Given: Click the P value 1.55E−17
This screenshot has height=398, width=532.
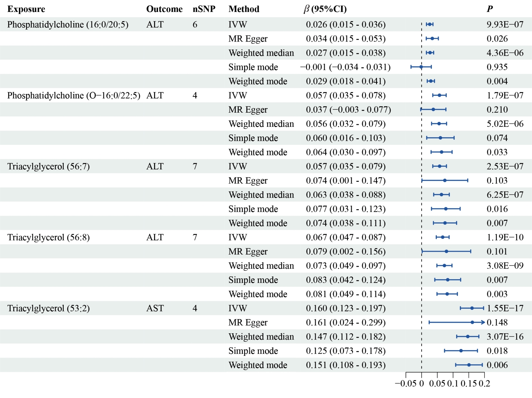Looking at the screenshot, I should 505,308.
